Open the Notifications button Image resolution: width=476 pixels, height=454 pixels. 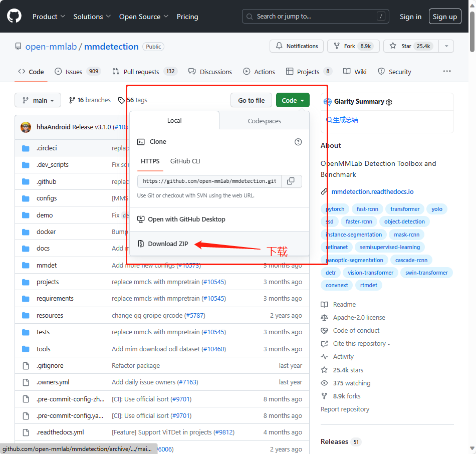coord(297,46)
